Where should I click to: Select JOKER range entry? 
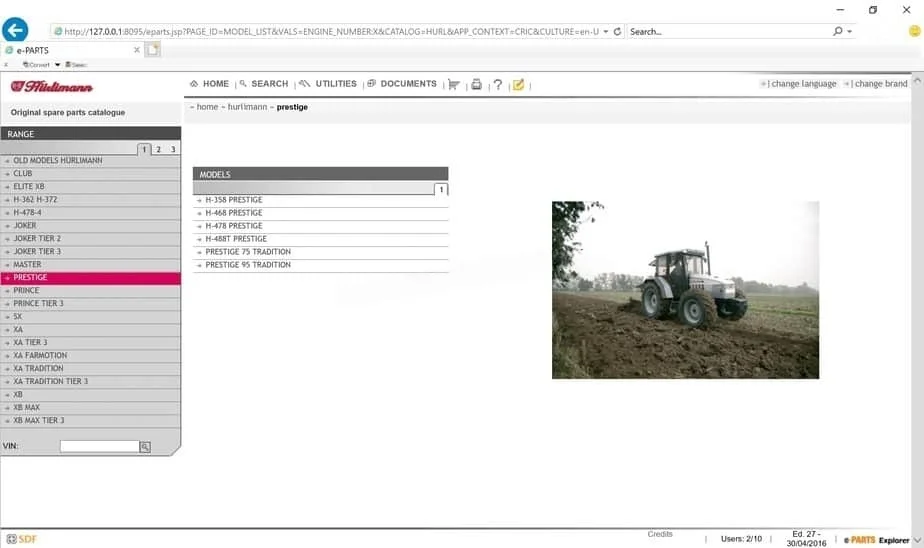(x=91, y=225)
